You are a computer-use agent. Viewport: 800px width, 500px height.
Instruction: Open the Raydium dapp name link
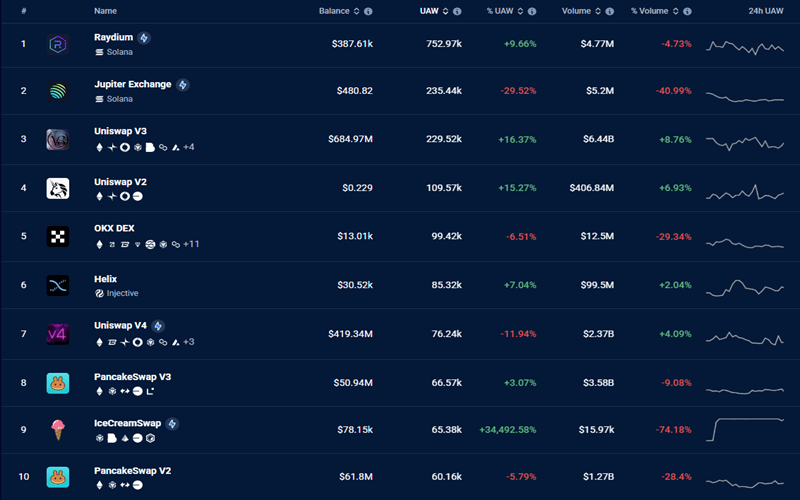(113, 37)
